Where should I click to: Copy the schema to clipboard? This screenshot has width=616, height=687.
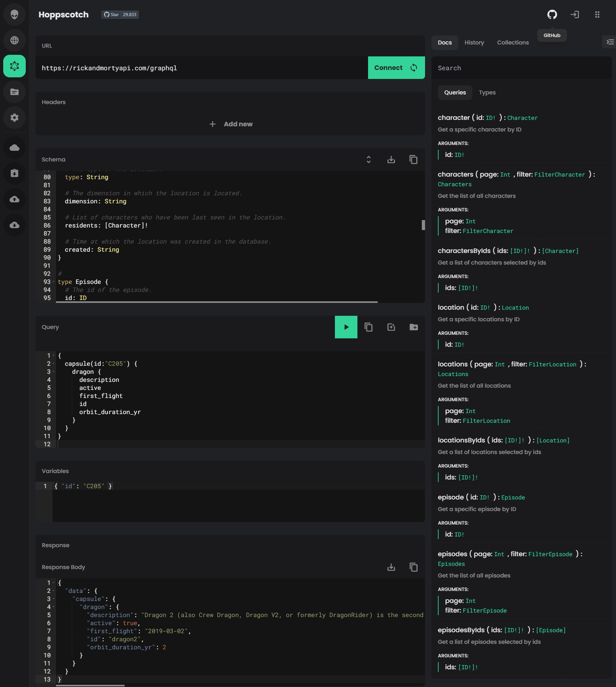(413, 160)
